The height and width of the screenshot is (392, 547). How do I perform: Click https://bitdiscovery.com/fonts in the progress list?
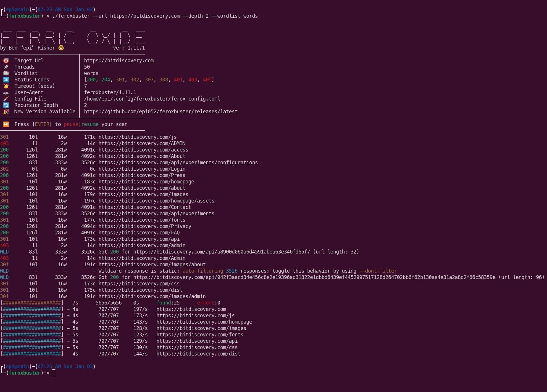pyautogui.click(x=200, y=335)
